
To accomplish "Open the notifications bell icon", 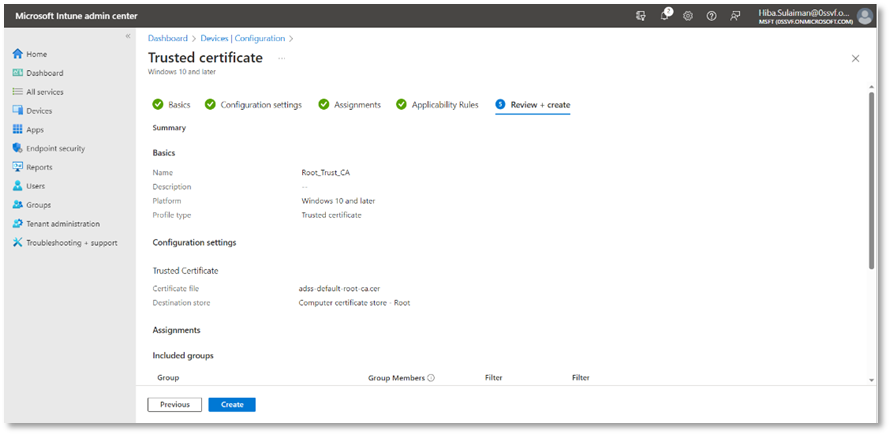I will [x=664, y=16].
